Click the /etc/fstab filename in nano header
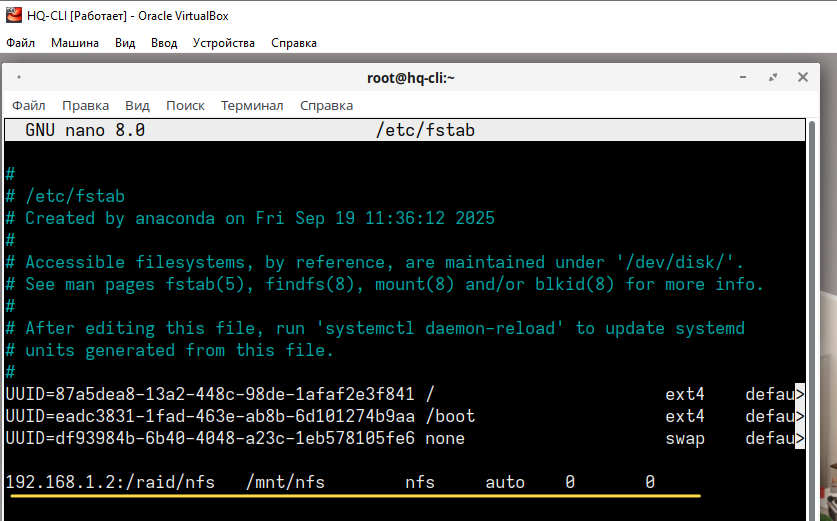Viewport: 837px width, 521px height. 425,130
